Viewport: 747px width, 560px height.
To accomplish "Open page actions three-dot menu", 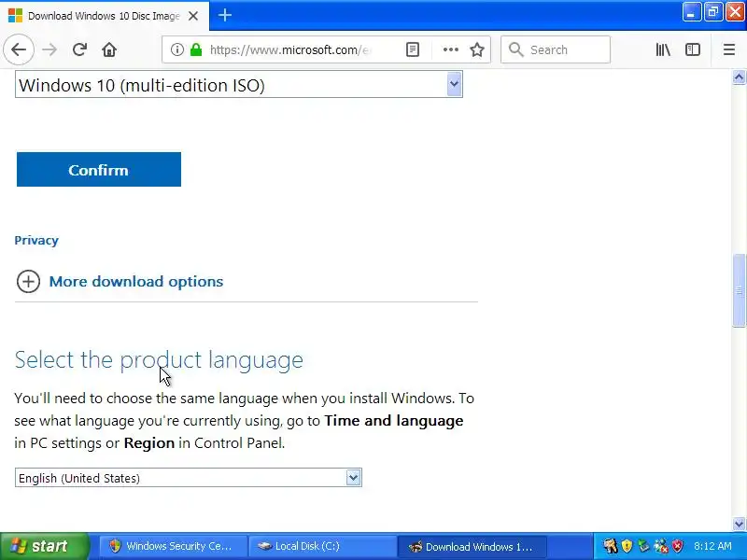I will 451,49.
